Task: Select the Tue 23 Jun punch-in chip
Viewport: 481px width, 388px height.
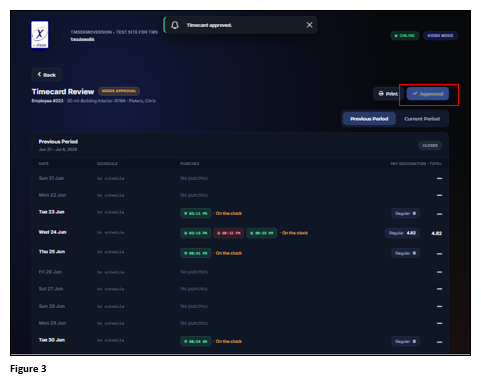Action: [196, 213]
